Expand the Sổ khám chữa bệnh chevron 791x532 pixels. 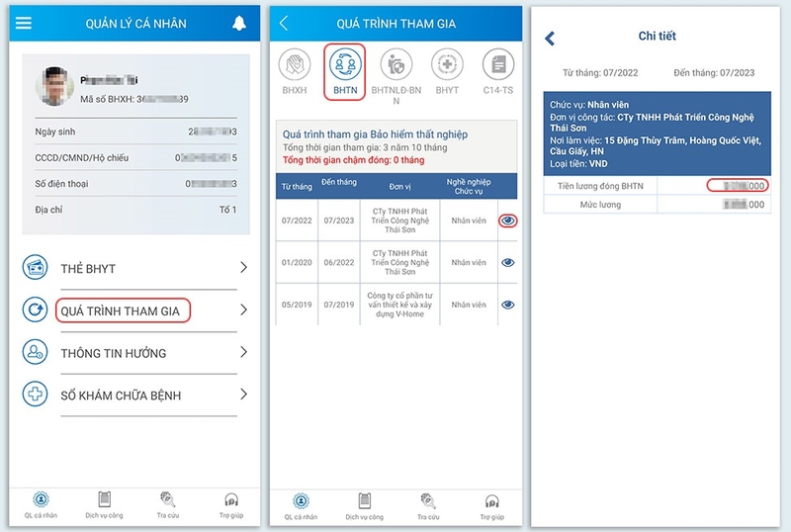pyautogui.click(x=243, y=394)
